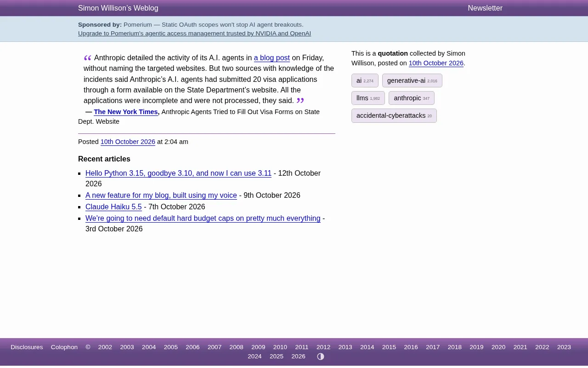Go to the 2009 archive
This screenshot has height=368, width=588.
coord(258,347)
